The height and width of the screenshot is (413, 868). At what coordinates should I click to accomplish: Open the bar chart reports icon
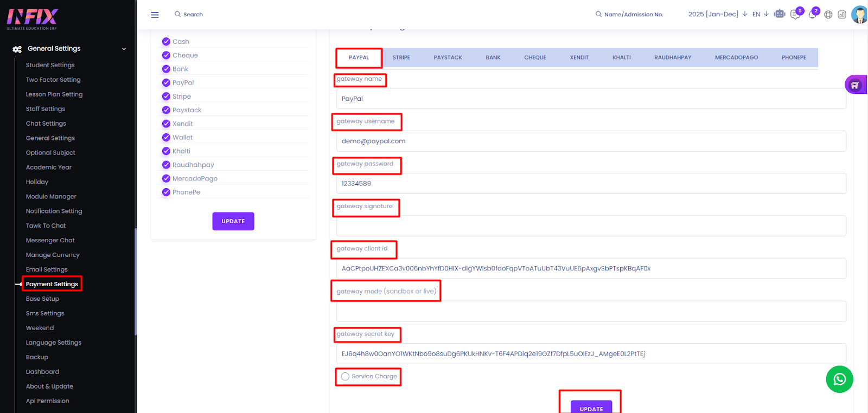pyautogui.click(x=842, y=15)
